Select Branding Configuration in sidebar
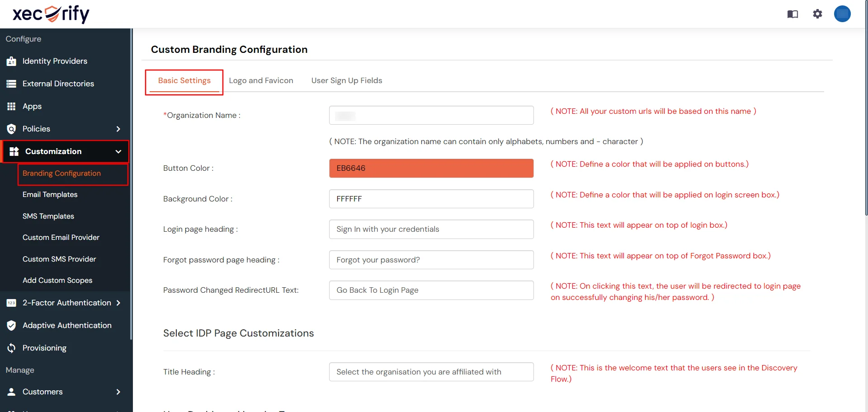The image size is (868, 412). click(61, 173)
